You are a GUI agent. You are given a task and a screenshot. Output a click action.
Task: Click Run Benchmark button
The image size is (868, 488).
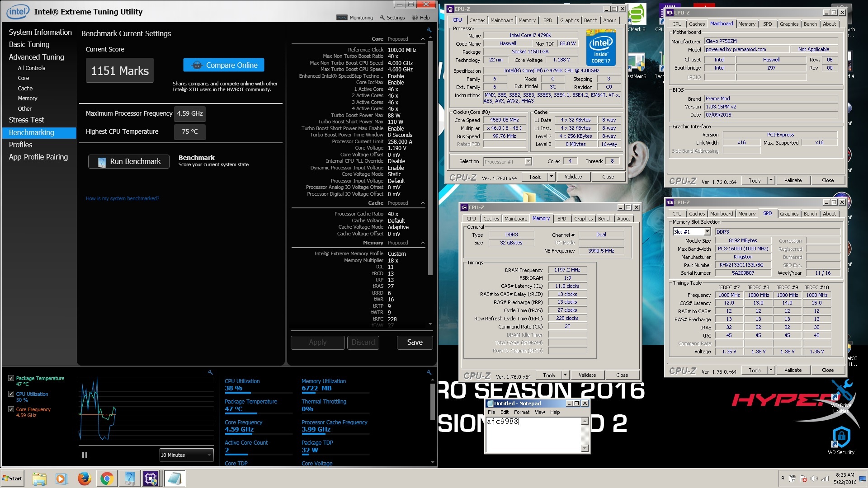[x=129, y=161]
